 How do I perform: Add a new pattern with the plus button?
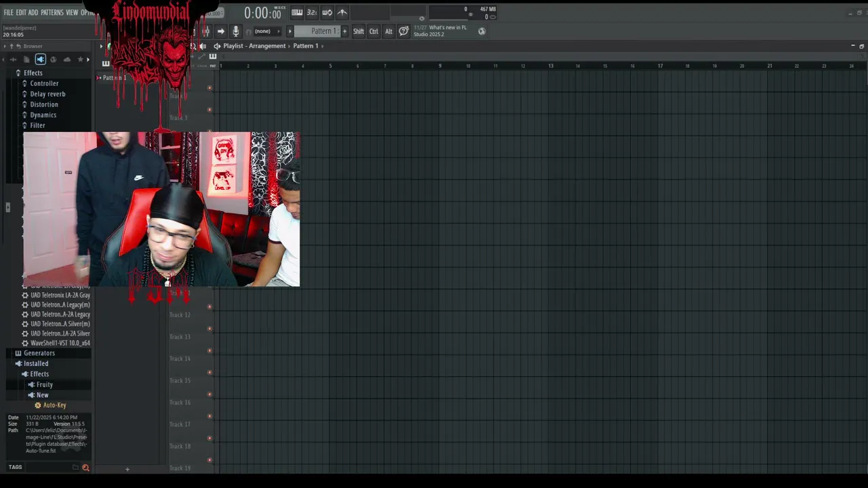[344, 31]
